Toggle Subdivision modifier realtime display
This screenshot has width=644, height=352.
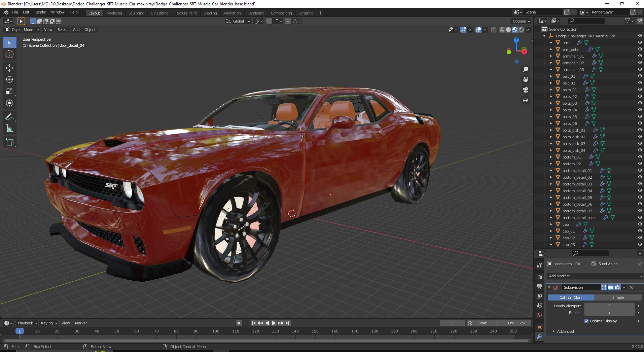pyautogui.click(x=610, y=287)
